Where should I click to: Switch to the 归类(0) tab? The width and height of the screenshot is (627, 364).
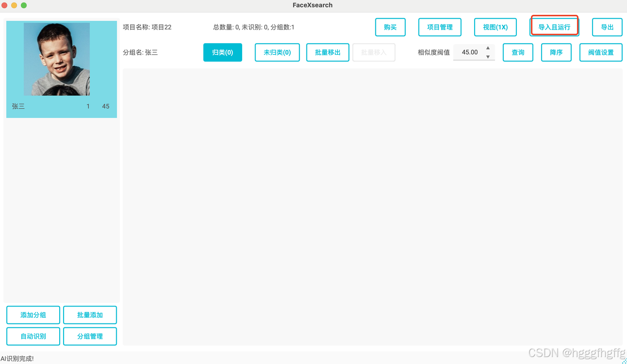coord(222,52)
